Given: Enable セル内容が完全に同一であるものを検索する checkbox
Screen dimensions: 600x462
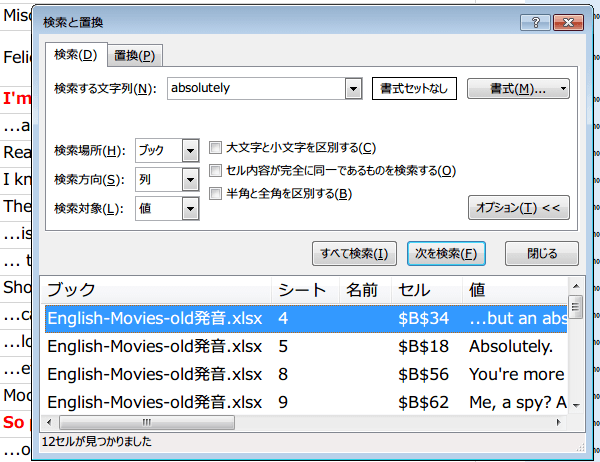Looking at the screenshot, I should point(215,171).
